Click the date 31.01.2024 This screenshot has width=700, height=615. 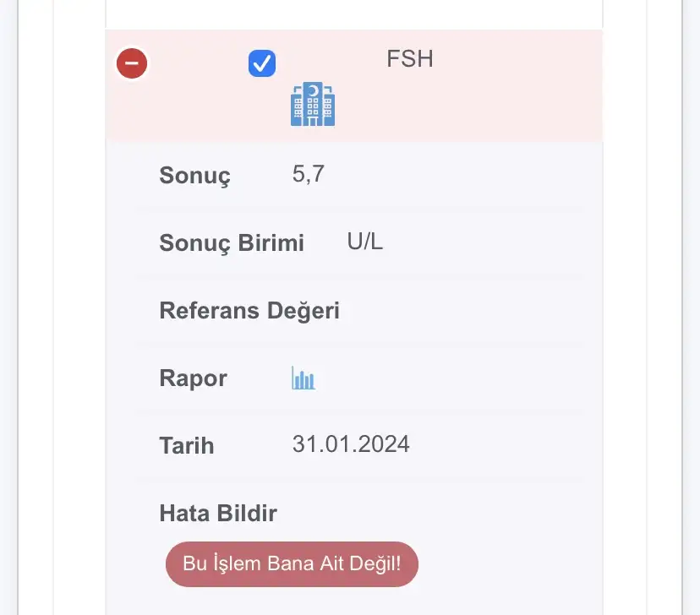point(351,444)
